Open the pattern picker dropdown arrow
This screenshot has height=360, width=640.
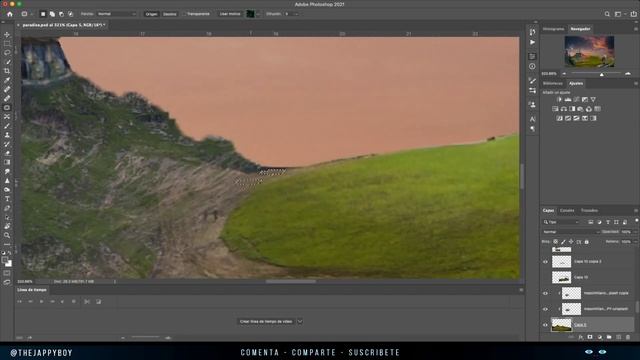pyautogui.click(x=258, y=14)
